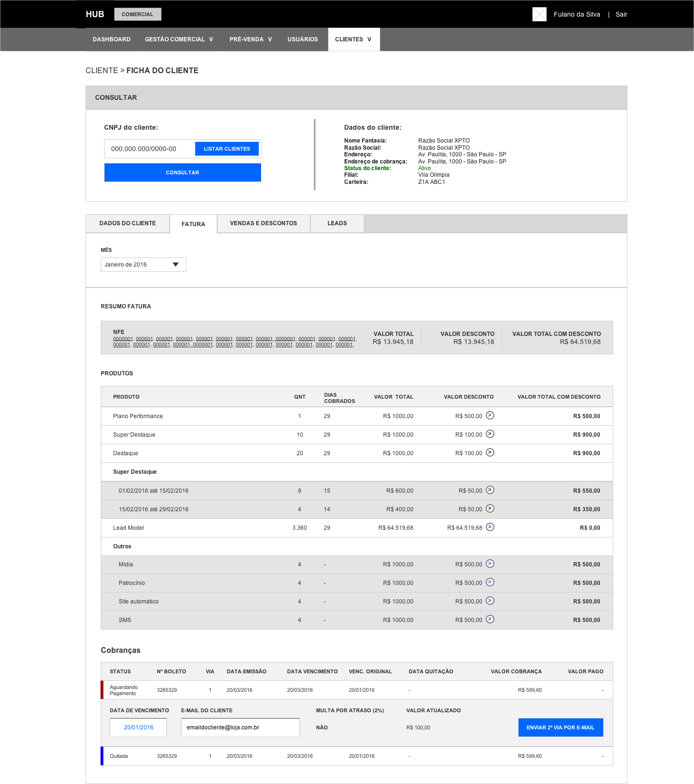This screenshot has height=784, width=694.
Task: Select the Fatura tab
Action: point(193,224)
